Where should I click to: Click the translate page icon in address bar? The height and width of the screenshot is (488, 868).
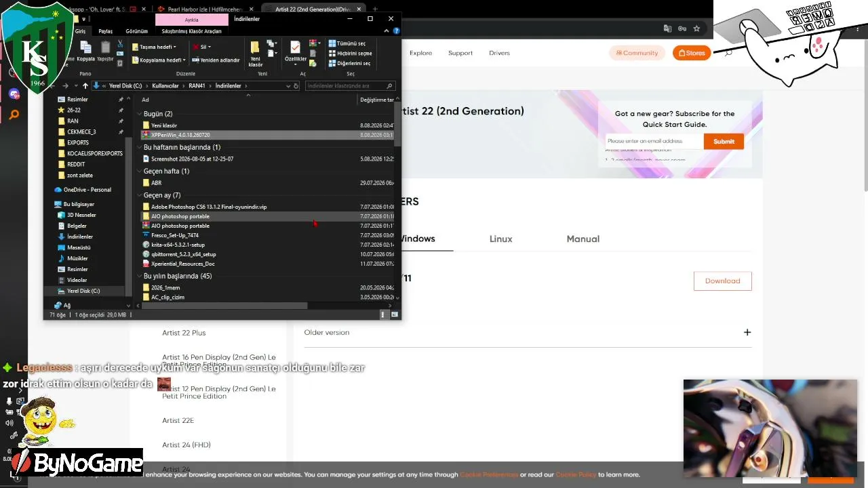(x=668, y=28)
